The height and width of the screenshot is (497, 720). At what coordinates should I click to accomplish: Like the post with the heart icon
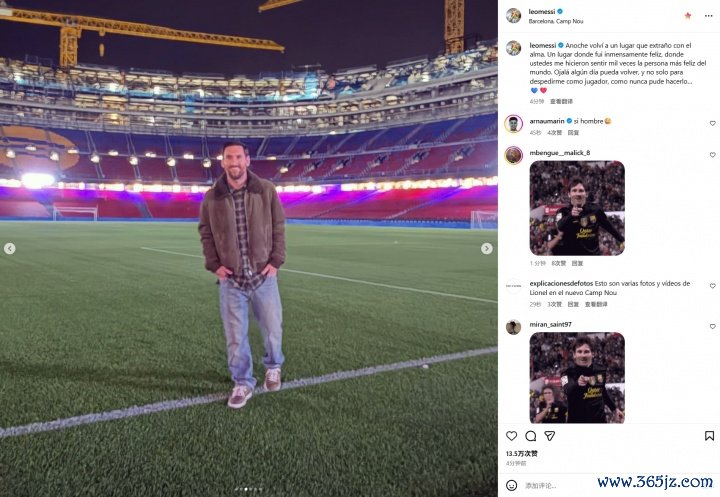[x=512, y=436]
